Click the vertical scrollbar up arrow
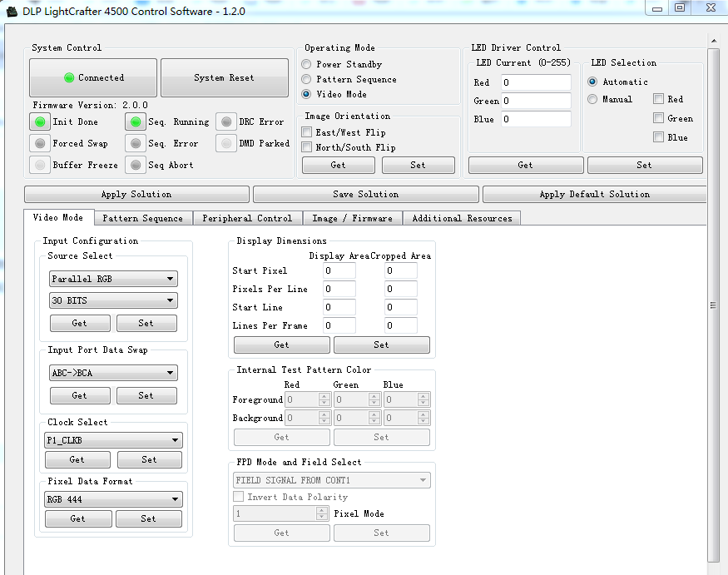The width and height of the screenshot is (728, 575). click(x=714, y=42)
